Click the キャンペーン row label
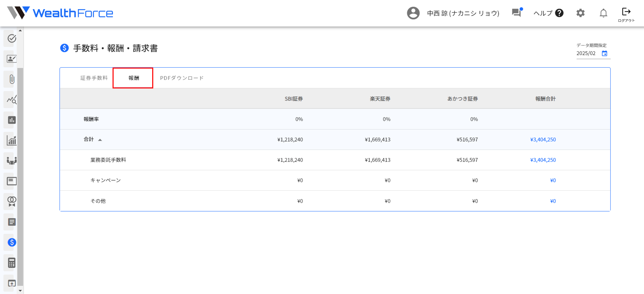 pos(106,181)
